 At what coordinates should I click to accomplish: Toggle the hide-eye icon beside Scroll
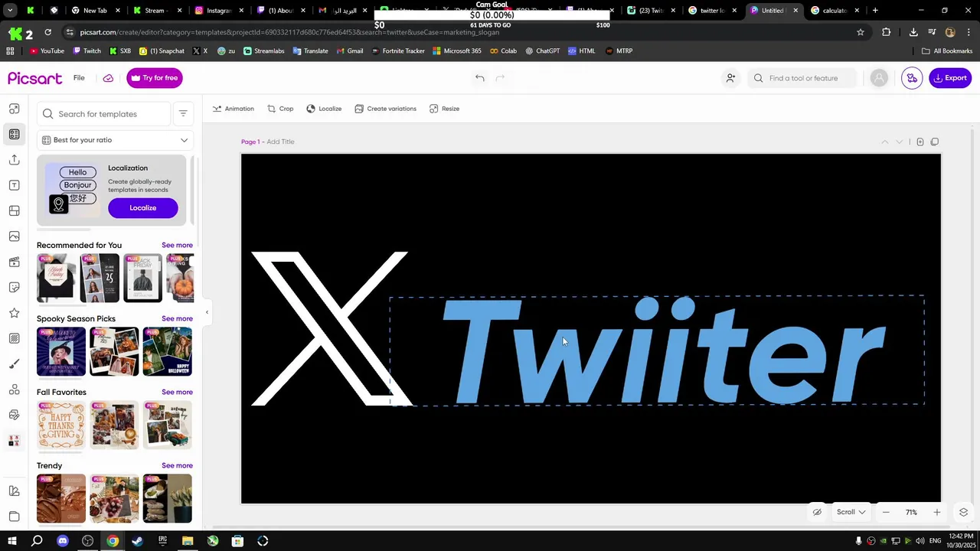click(817, 512)
